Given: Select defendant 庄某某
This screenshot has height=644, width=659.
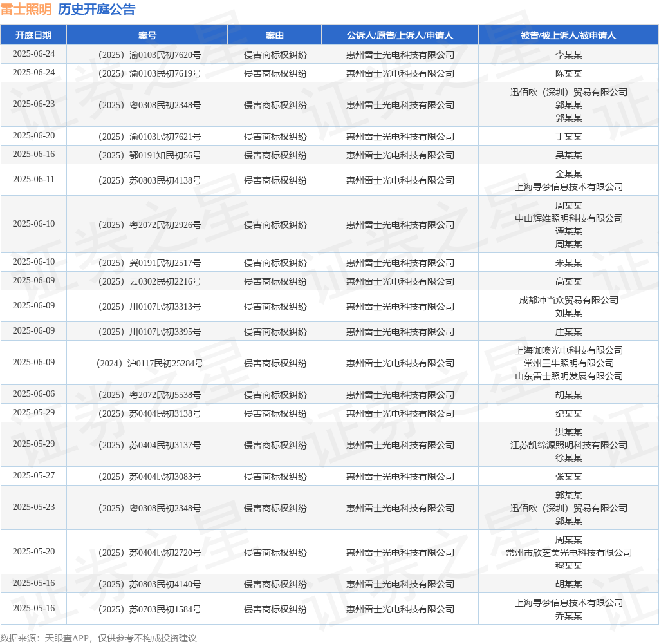Looking at the screenshot, I should (x=569, y=332).
